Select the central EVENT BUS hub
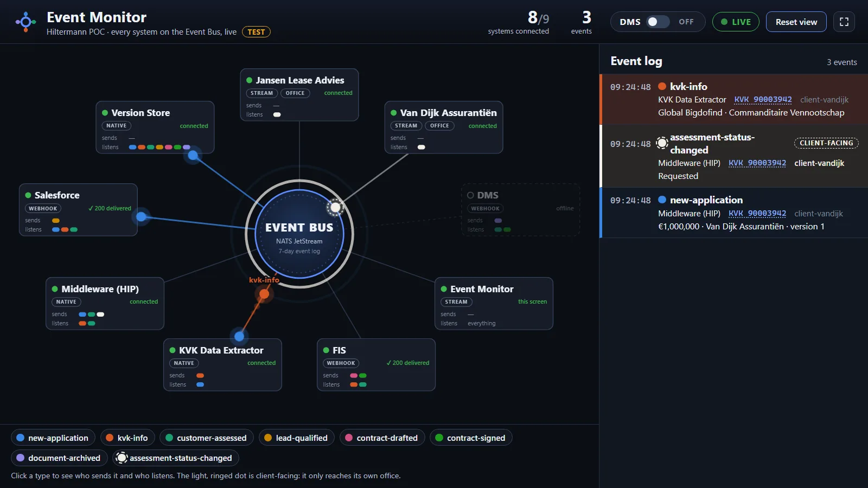The height and width of the screenshot is (488, 868). [x=299, y=234]
